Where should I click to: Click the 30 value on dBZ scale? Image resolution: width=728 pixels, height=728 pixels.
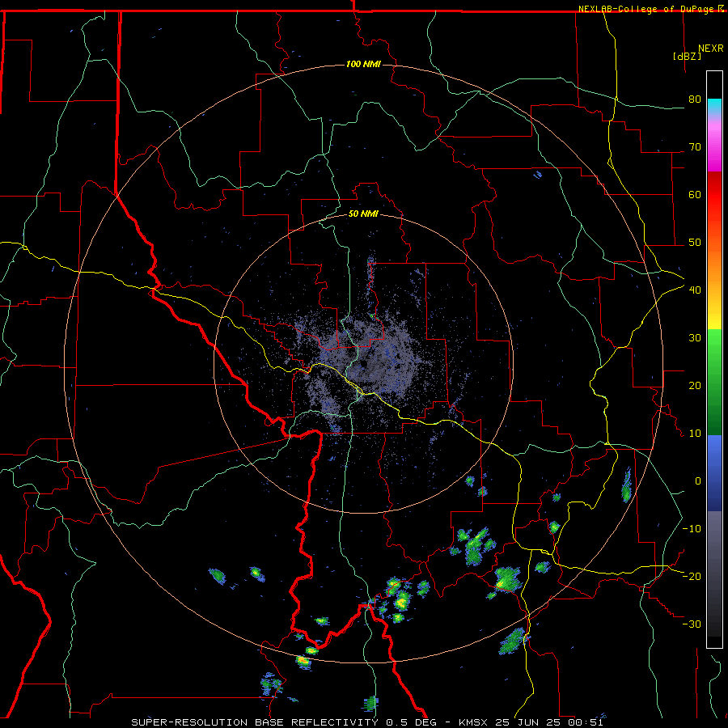(695, 337)
